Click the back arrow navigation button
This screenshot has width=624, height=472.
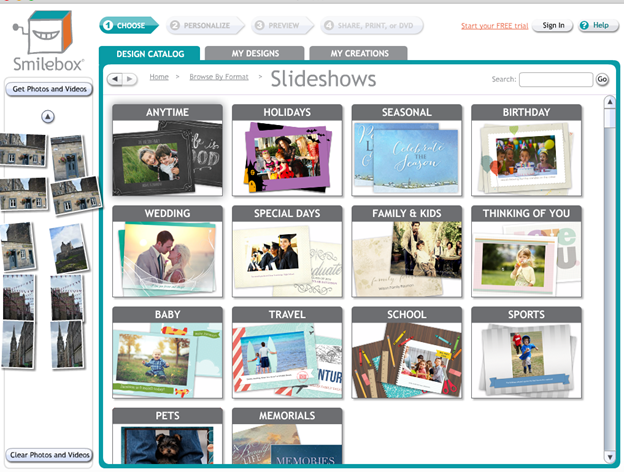(115, 79)
